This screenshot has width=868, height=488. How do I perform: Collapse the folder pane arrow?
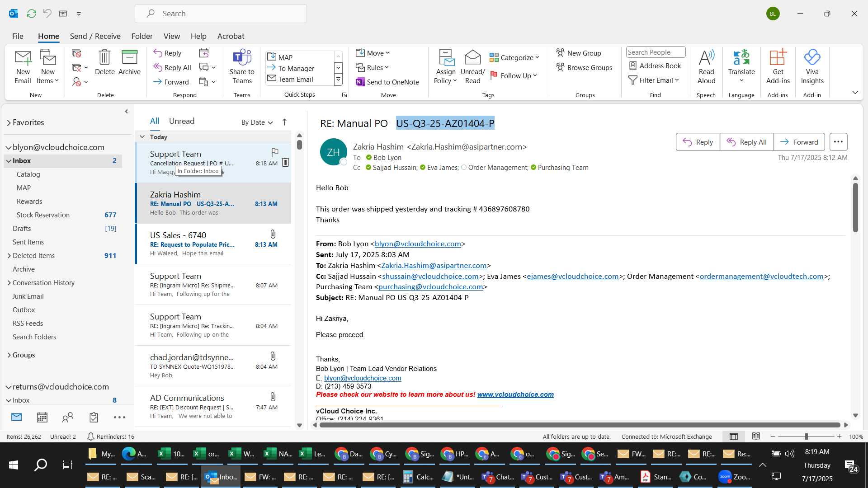(x=126, y=111)
